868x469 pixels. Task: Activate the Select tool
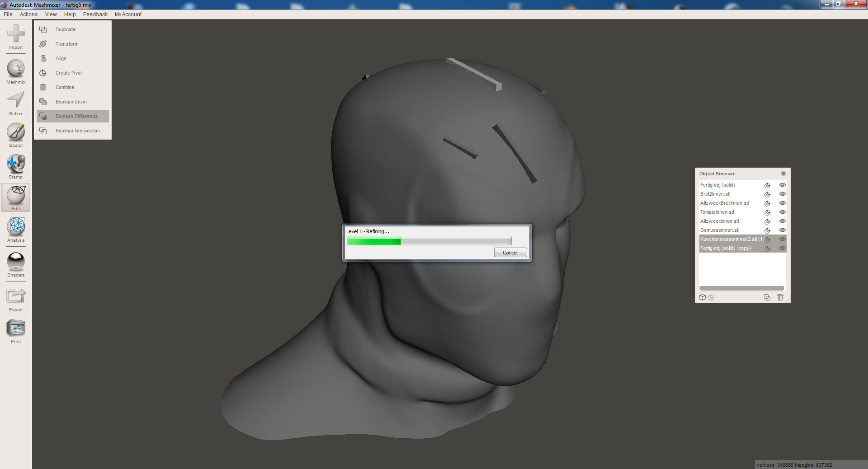[16, 103]
